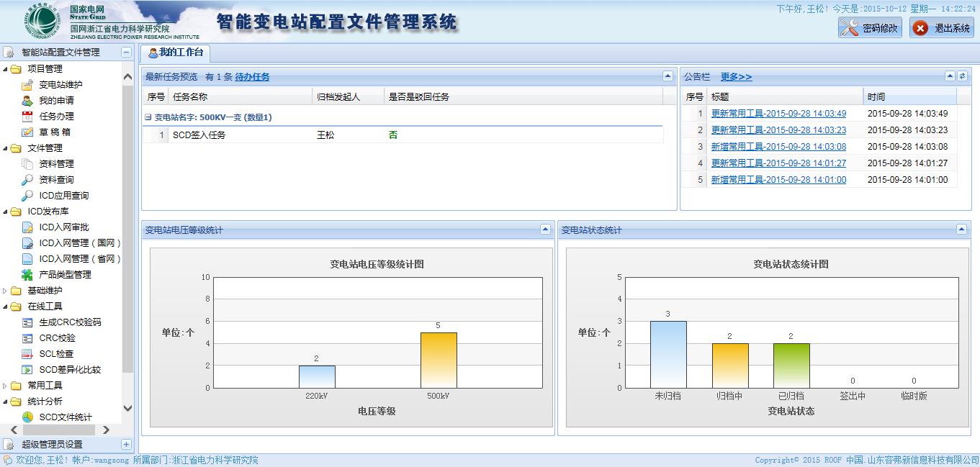
Task: Collapse the 变电站电压等级统计 panel
Action: (x=545, y=230)
